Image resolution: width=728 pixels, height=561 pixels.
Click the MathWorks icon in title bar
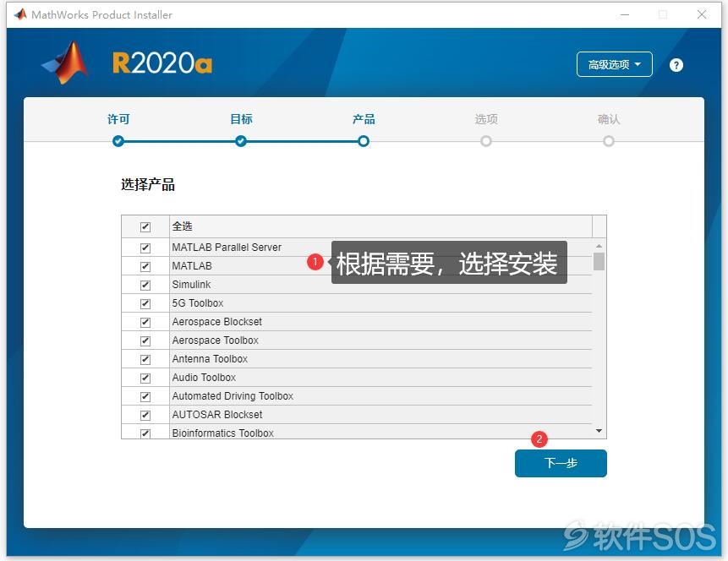point(20,15)
